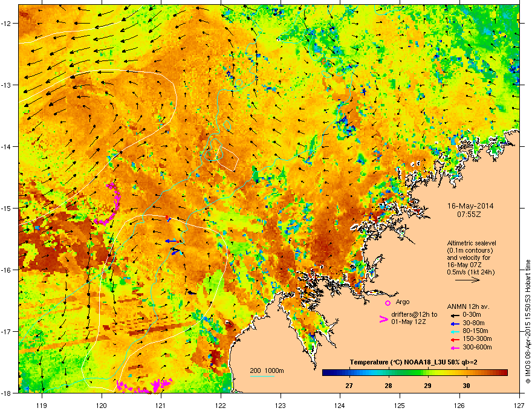Click the '150-300m' depth label
This screenshot has height=411, width=532.
[478, 338]
